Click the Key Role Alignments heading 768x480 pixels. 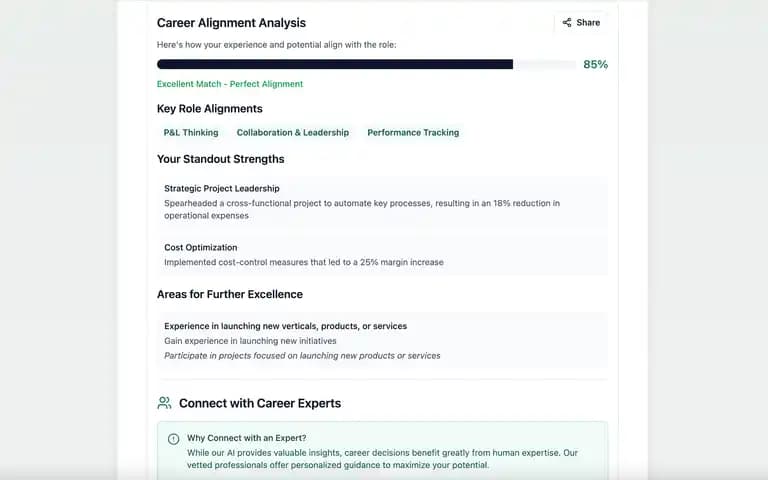[210, 109]
